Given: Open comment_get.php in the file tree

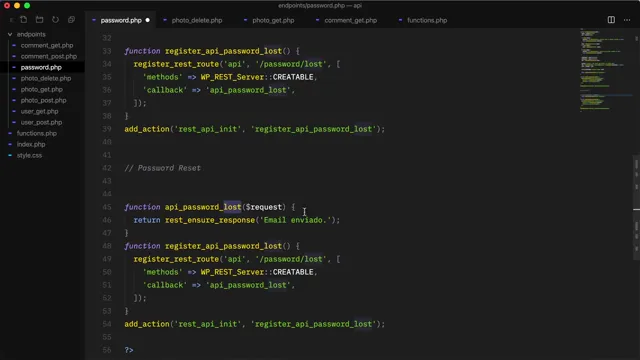Looking at the screenshot, I should click(x=47, y=45).
